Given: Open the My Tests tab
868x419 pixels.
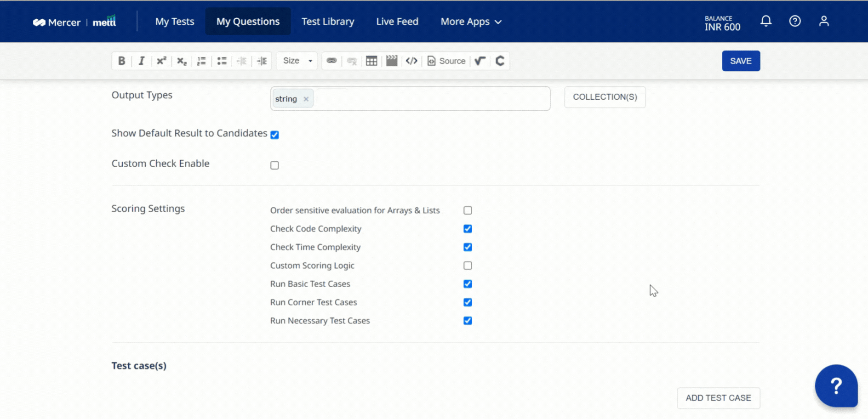Looking at the screenshot, I should 175,22.
